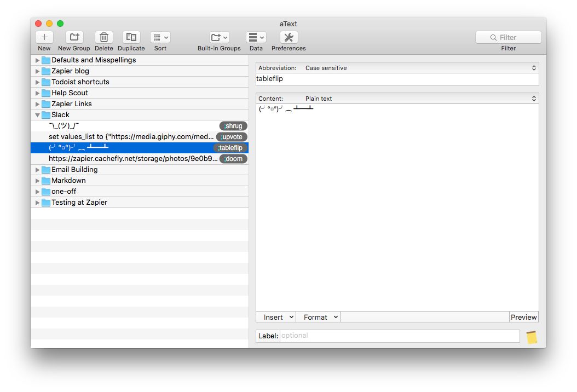Expand the Todoist shortcuts group
The width and height of the screenshot is (577, 392).
37,82
